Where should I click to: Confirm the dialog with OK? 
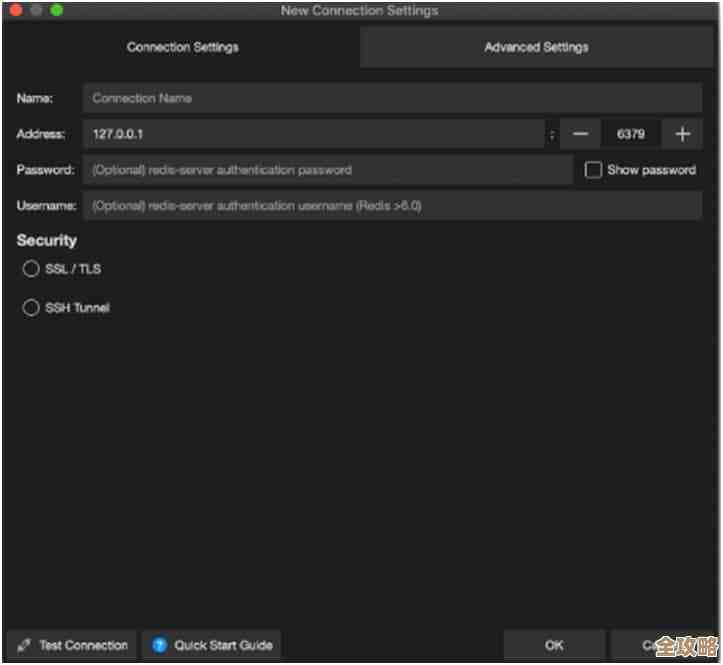pyautogui.click(x=554, y=645)
